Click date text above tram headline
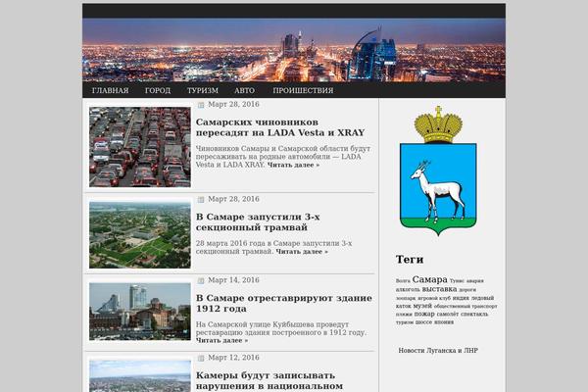 pos(233,199)
